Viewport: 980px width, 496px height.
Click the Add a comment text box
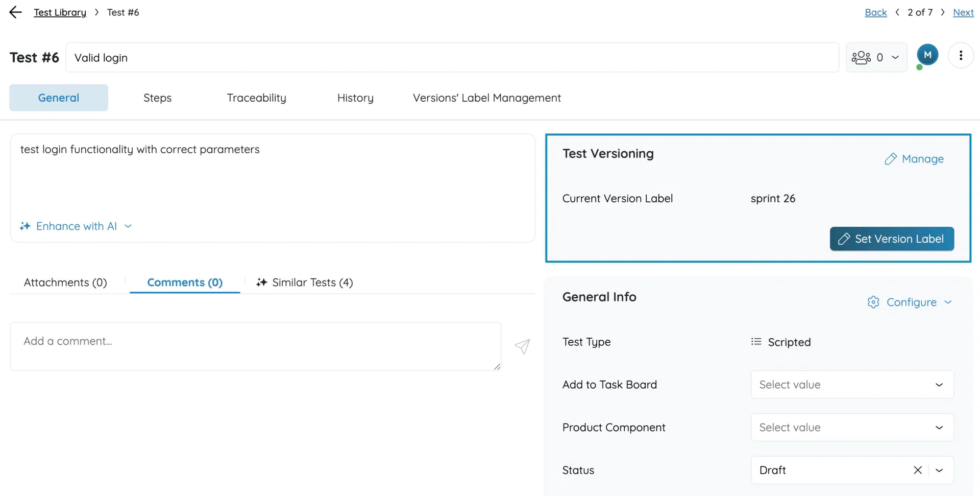pyautogui.click(x=255, y=346)
